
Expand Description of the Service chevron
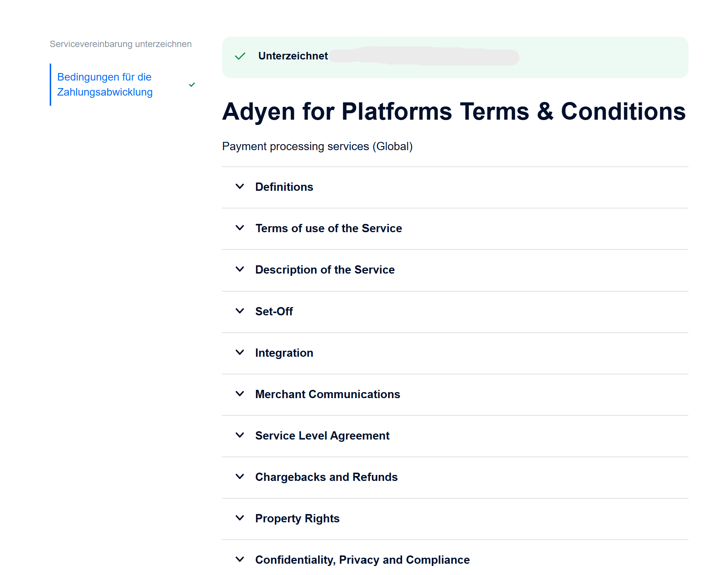click(240, 269)
